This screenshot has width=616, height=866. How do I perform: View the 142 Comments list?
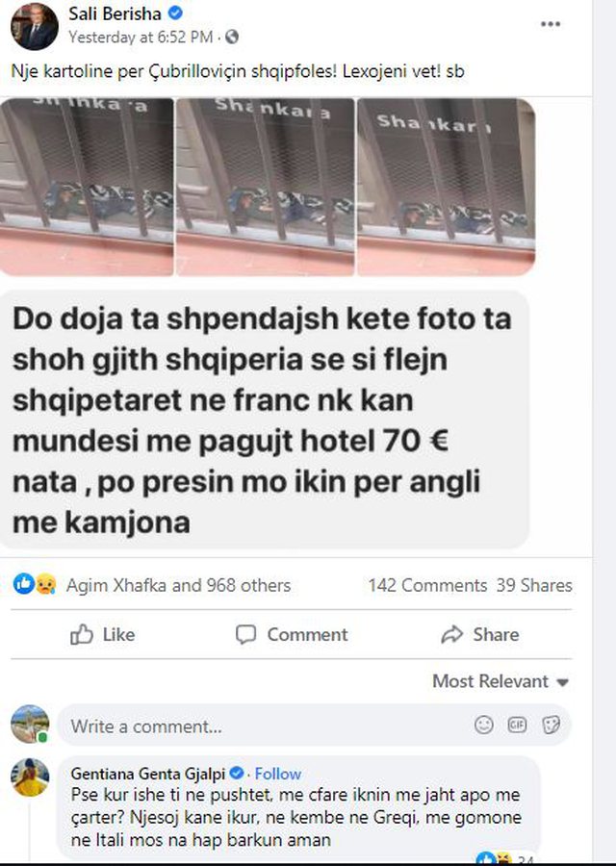tap(427, 585)
